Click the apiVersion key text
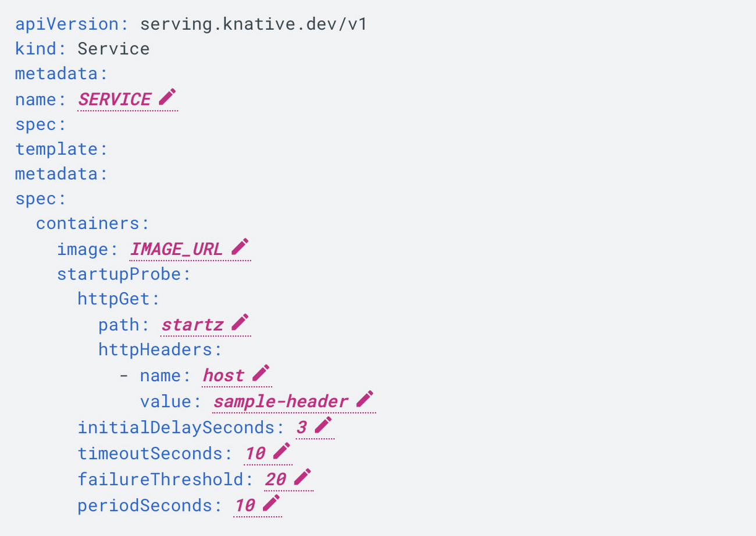 point(72,24)
